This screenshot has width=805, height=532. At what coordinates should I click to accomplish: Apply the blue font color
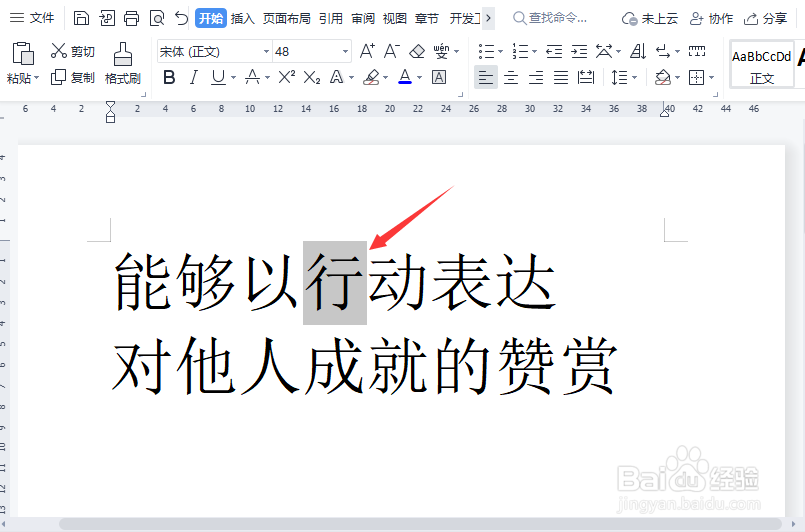tap(405, 78)
